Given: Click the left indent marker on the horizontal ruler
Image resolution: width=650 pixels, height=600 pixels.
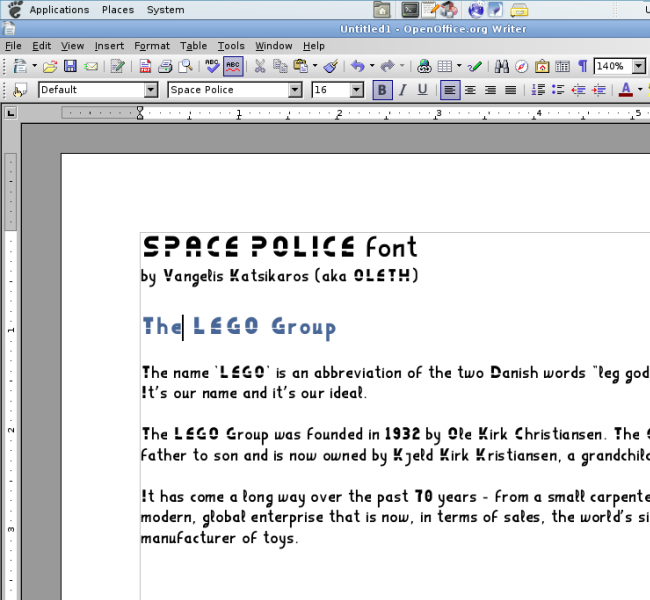Looking at the screenshot, I should tap(140, 116).
